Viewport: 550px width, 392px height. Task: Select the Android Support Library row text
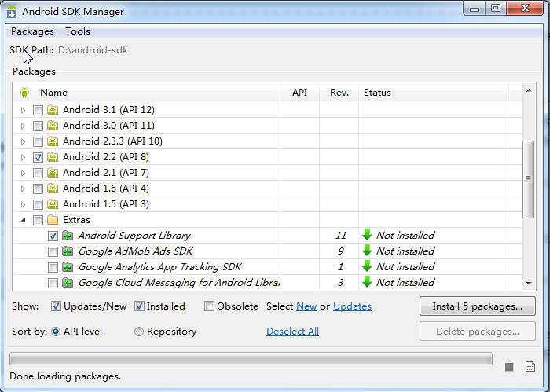click(x=134, y=236)
